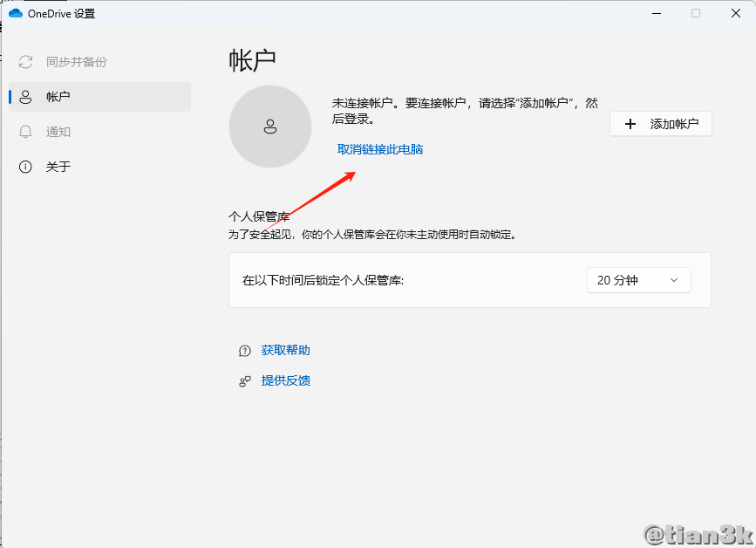Minimize the OneDrive 设置 window
The height and width of the screenshot is (548, 756).
point(657,13)
